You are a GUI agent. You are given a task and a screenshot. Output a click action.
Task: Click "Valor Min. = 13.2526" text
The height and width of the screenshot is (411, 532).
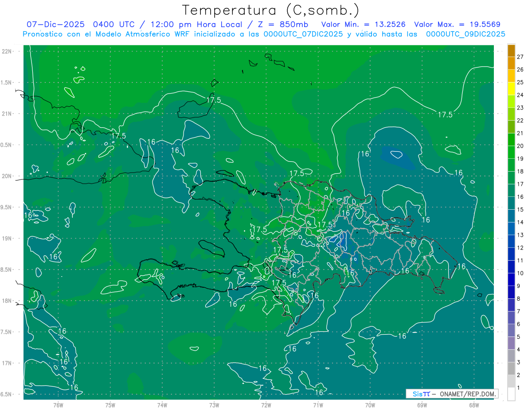[364, 24]
